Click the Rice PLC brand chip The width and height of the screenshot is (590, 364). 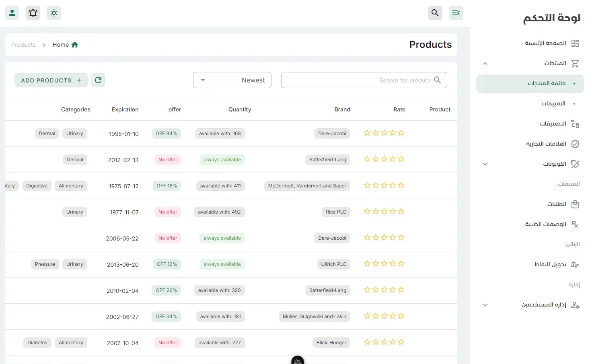pyautogui.click(x=336, y=212)
